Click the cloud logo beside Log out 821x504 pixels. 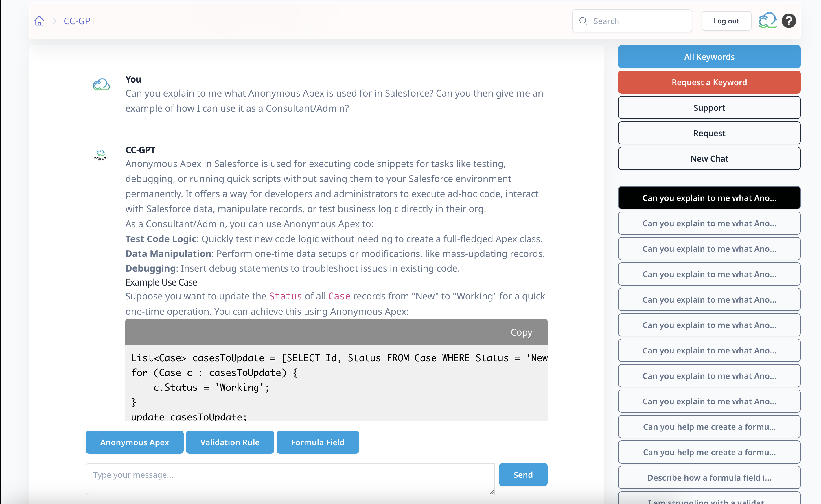click(767, 21)
